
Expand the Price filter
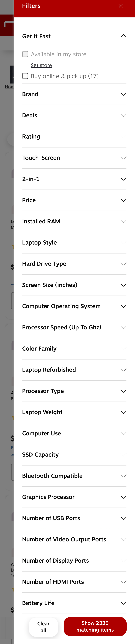tap(123, 200)
